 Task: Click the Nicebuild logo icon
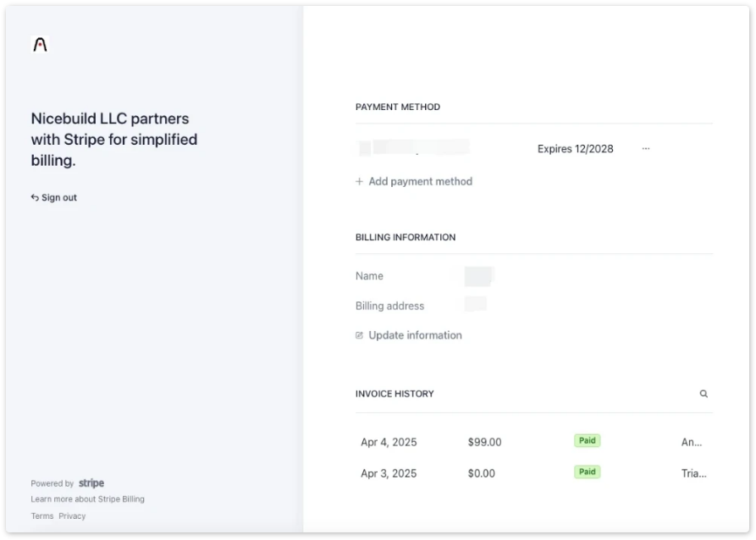pyautogui.click(x=40, y=44)
